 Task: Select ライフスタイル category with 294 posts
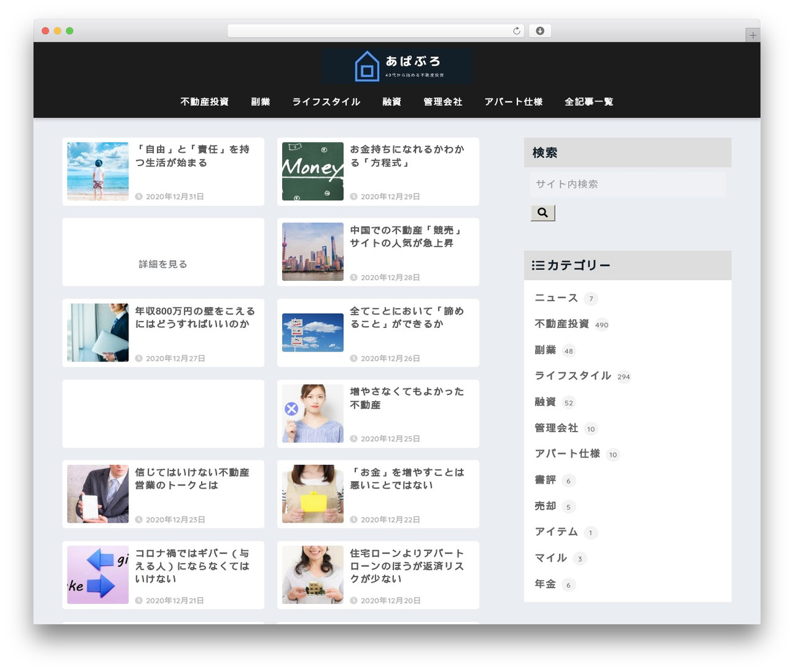coord(573,376)
